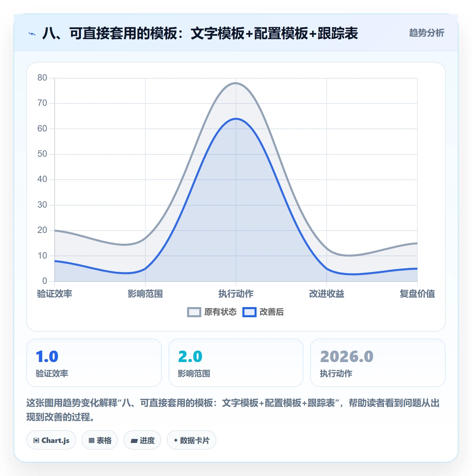Click the 20 y-axis value
This screenshot has height=476, width=472.
pos(42,230)
